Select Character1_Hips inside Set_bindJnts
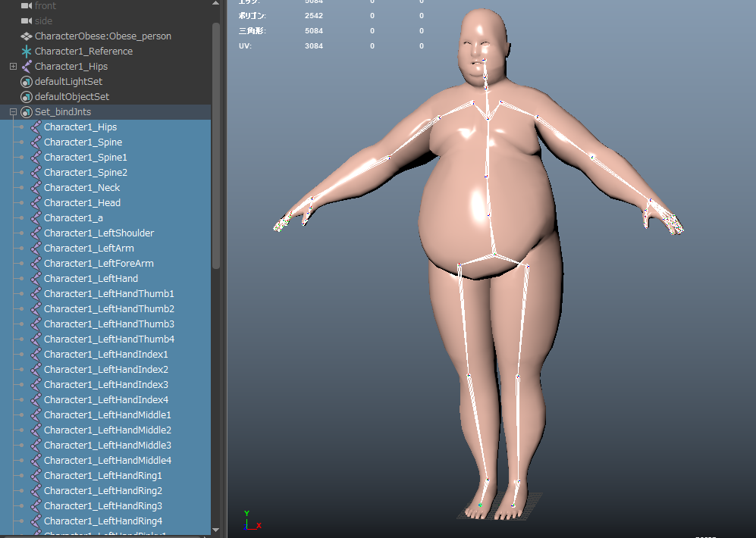Screen dimensions: 756x538 (105, 127)
